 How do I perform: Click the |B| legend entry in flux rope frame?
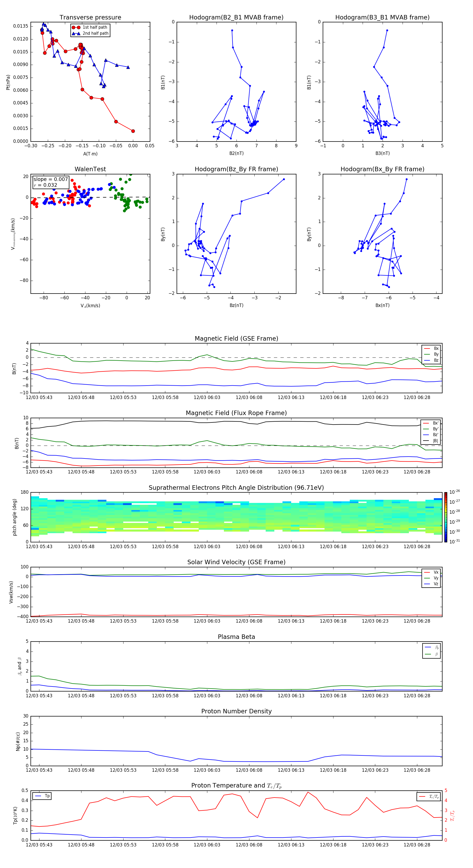point(431,441)
